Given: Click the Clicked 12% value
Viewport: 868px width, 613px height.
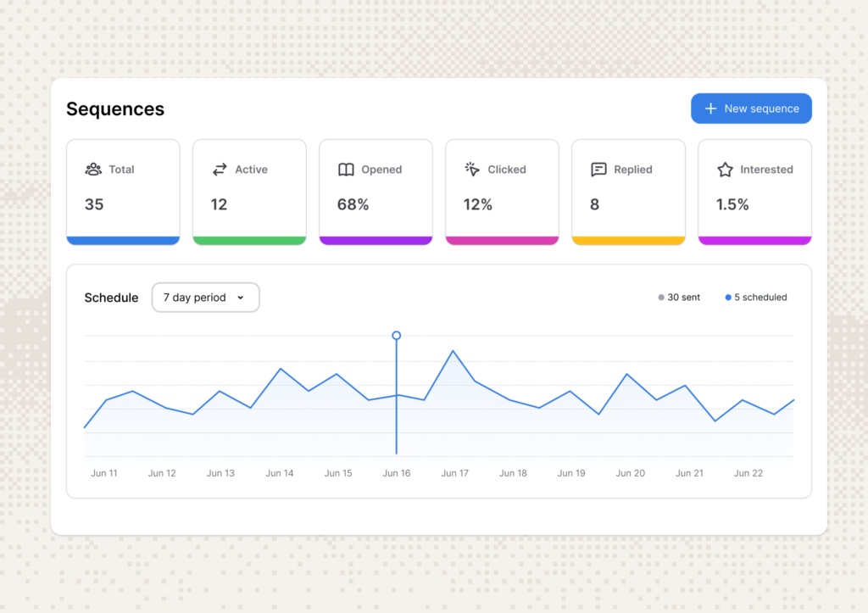Looking at the screenshot, I should click(478, 205).
